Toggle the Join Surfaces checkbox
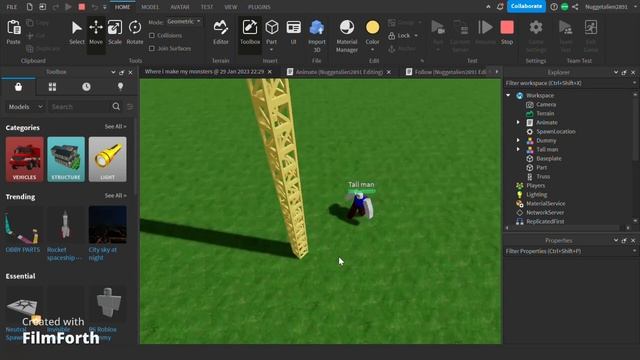Screen dimensions: 640x360 [152, 48]
